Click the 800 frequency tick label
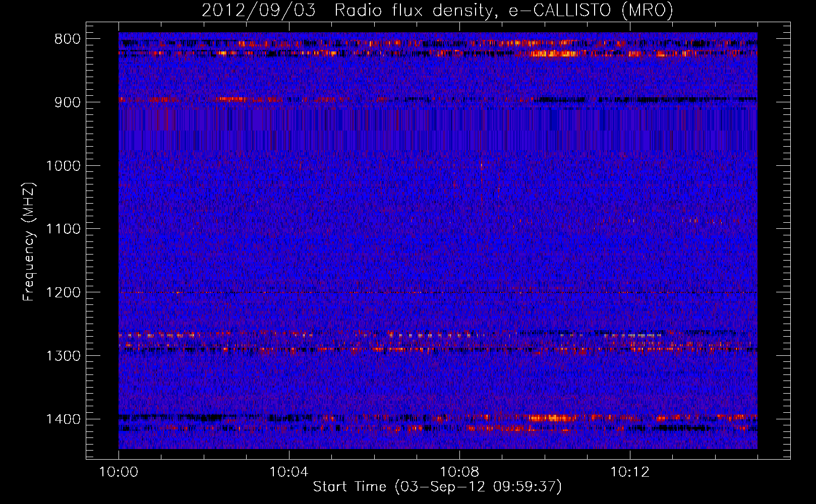816x504 pixels. click(67, 39)
